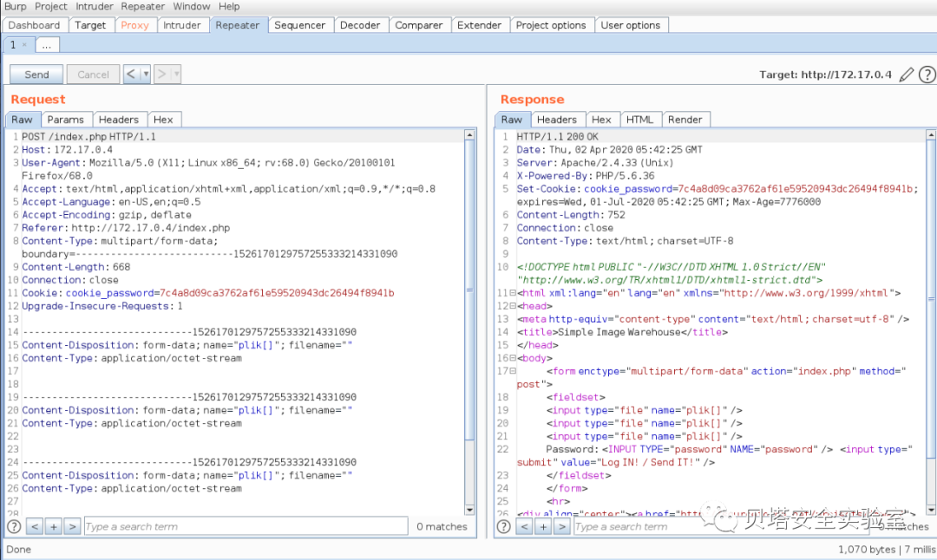Open Repeater help next to target pencil

(927, 75)
